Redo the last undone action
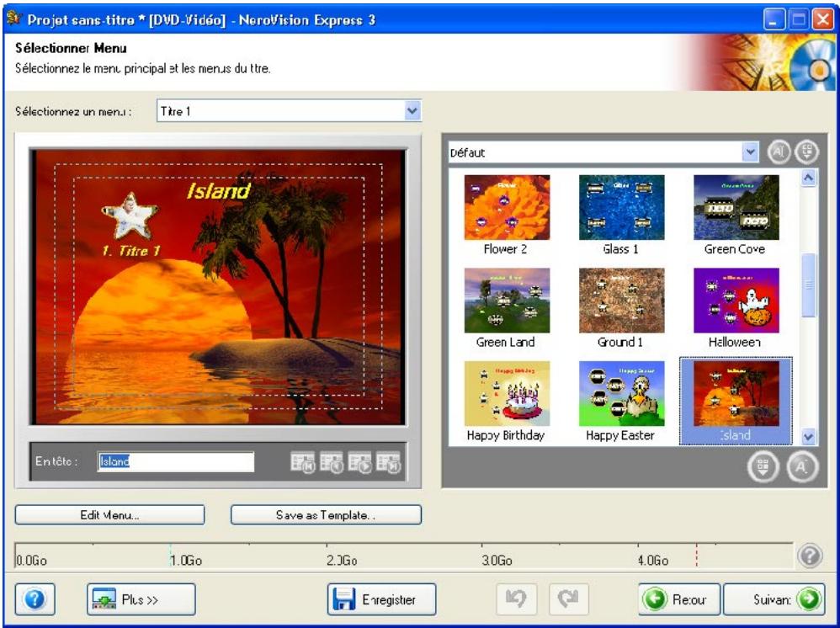This screenshot has height=628, width=840. 568,599
